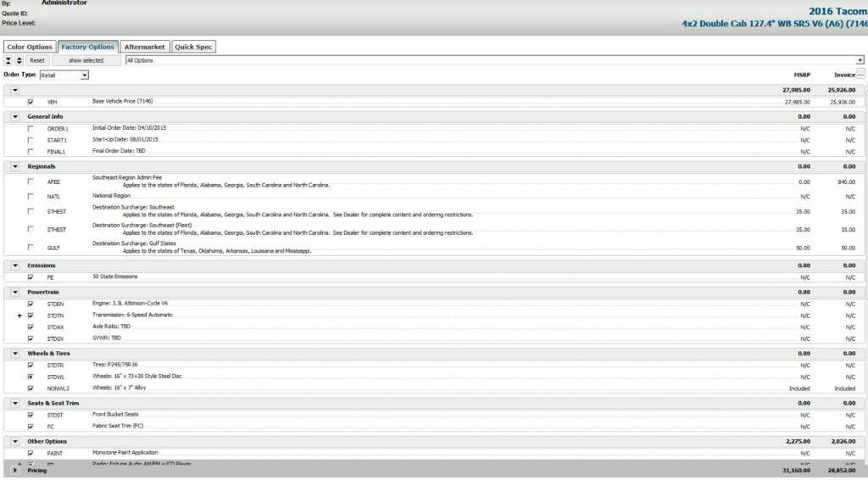This screenshot has height=480, width=868.
Task: Switch to the Color Options tab
Action: pyautogui.click(x=30, y=47)
